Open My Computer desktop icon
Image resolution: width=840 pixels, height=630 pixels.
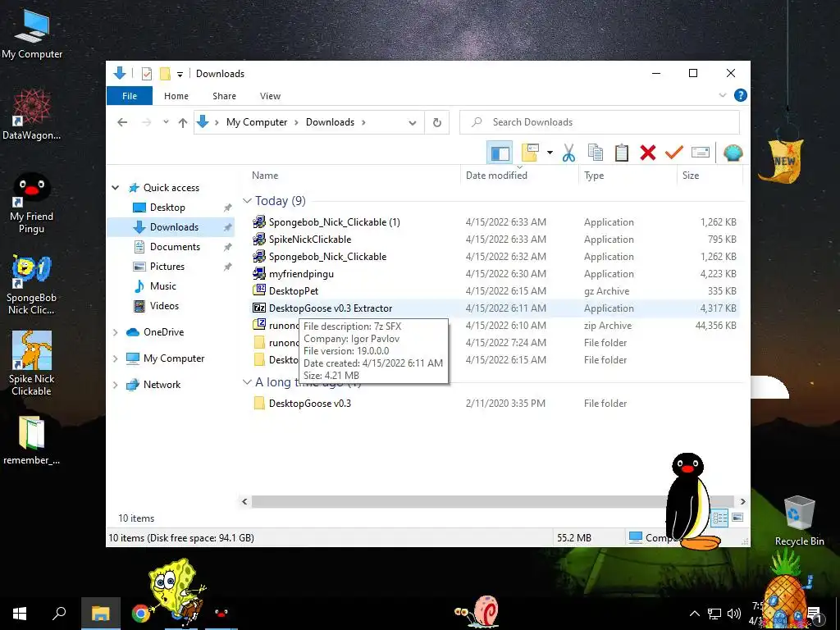point(32,34)
